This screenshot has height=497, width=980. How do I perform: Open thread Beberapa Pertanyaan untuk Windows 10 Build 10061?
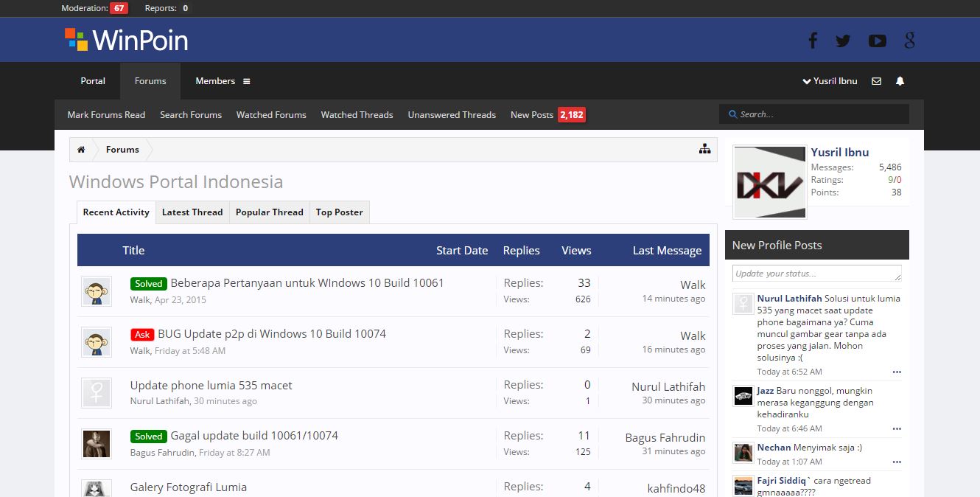click(x=307, y=283)
